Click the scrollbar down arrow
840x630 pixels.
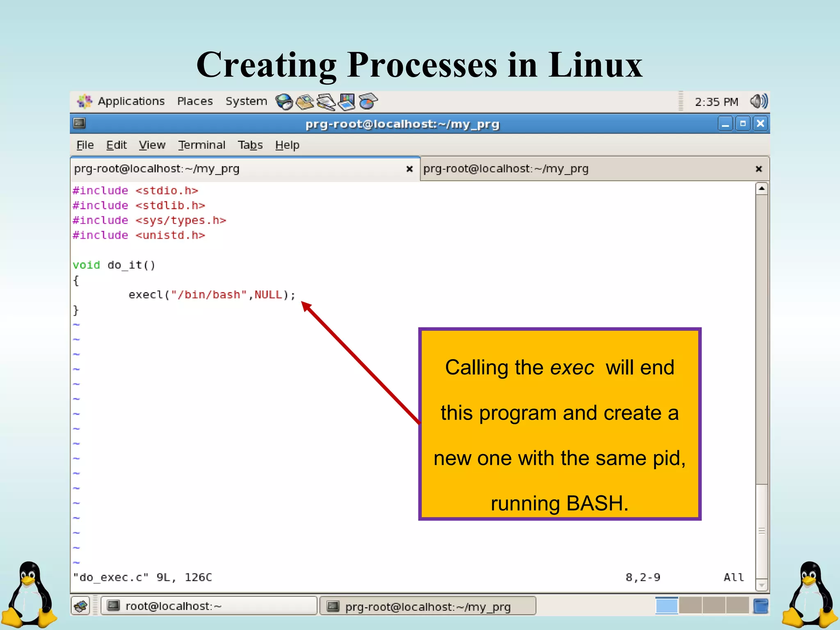coord(762,585)
